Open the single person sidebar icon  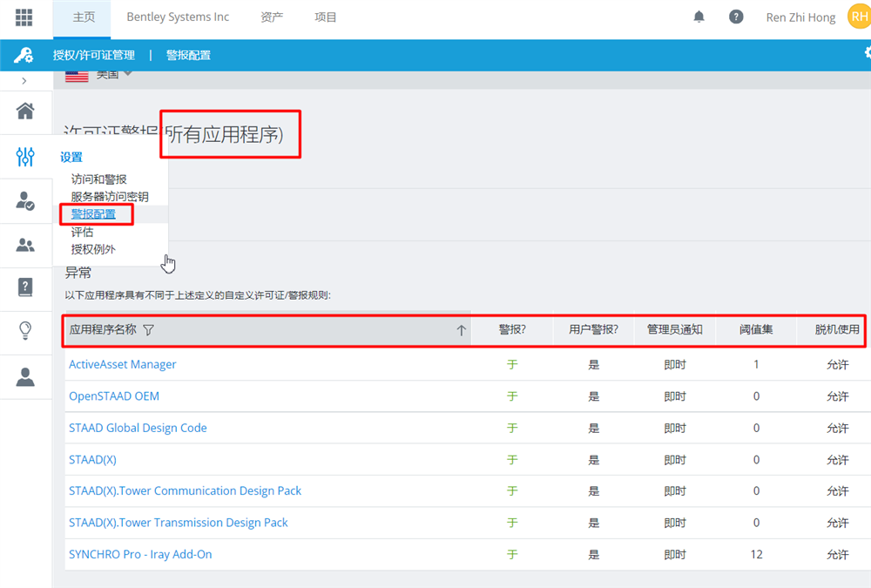tap(25, 377)
